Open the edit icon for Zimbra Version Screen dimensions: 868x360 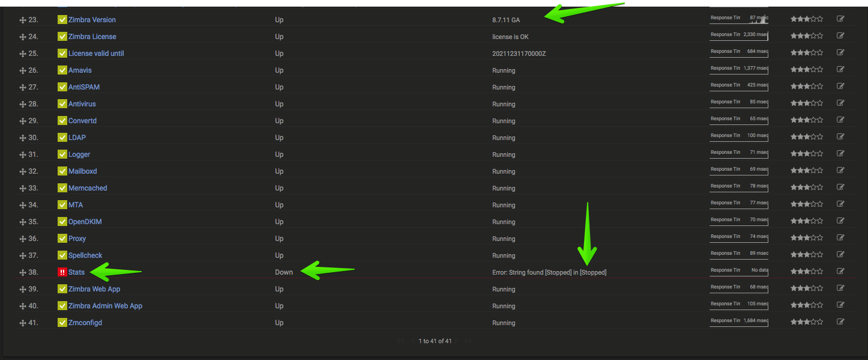point(840,19)
